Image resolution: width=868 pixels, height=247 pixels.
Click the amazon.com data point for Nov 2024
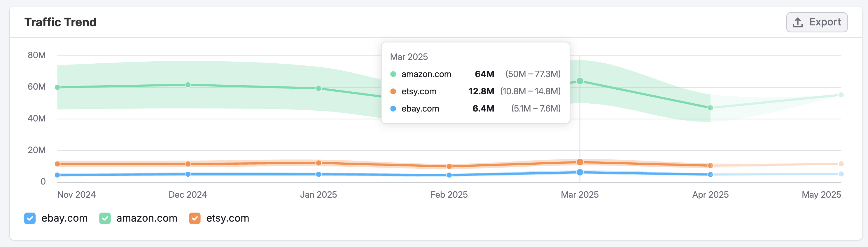tap(57, 87)
